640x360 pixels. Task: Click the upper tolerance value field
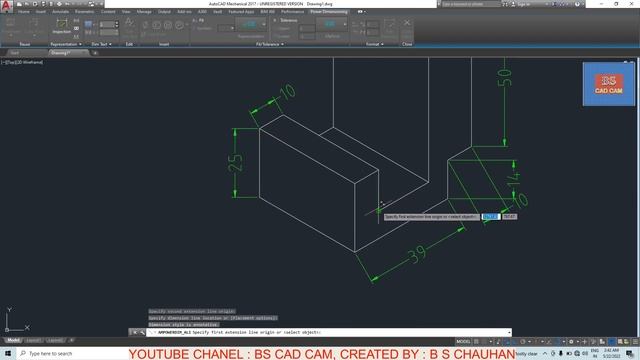click(307, 28)
